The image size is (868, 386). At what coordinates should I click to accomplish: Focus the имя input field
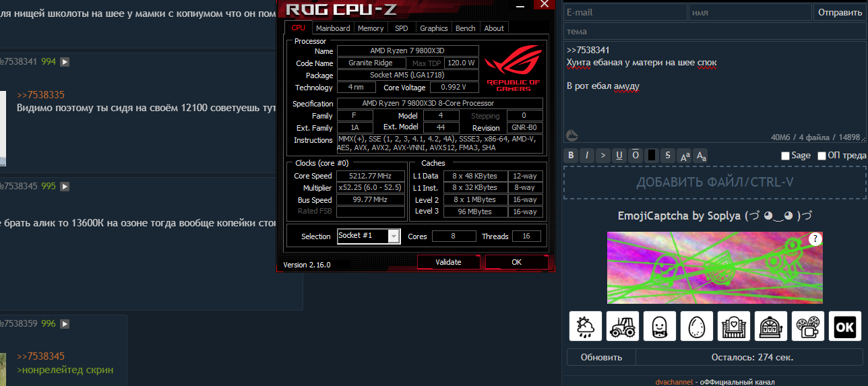750,12
